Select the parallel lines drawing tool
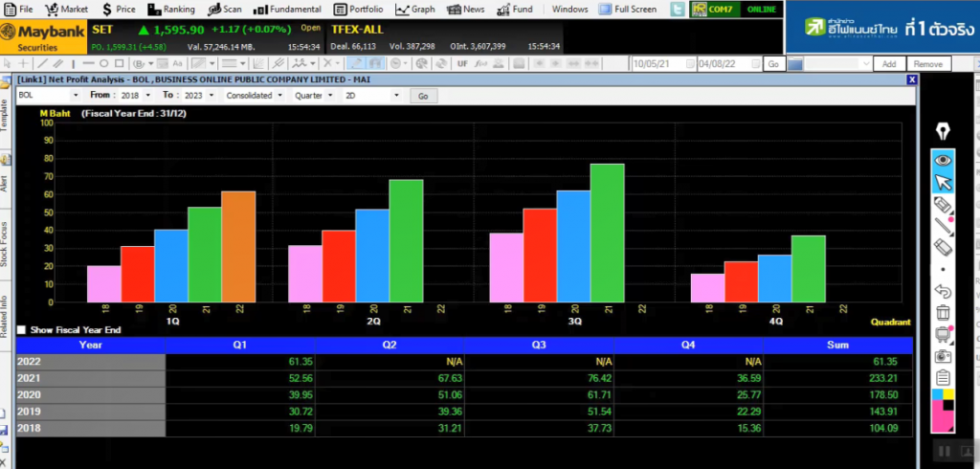The width and height of the screenshot is (980, 469). coord(58,63)
